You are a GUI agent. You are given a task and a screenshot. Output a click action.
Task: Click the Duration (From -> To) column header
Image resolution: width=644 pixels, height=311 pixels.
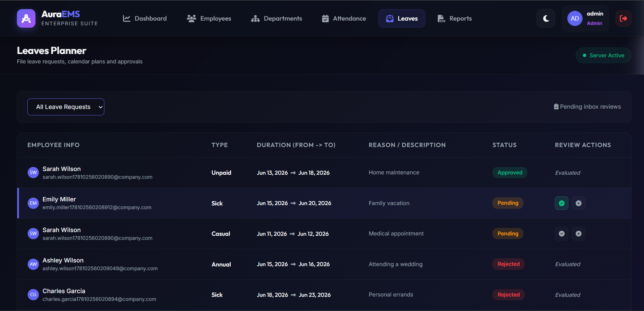click(296, 145)
